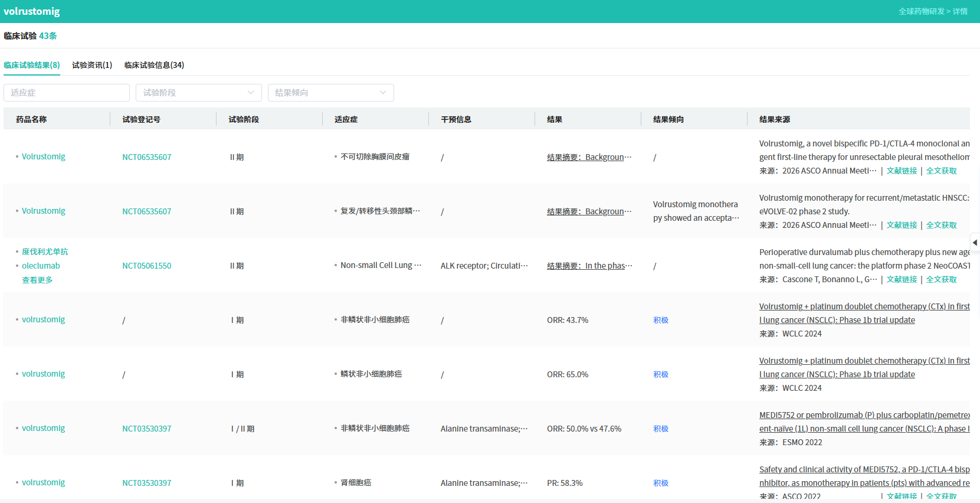The width and height of the screenshot is (980, 503).
Task: Click the ALK receptor; Circulati… intervention cell
Action: click(484, 266)
